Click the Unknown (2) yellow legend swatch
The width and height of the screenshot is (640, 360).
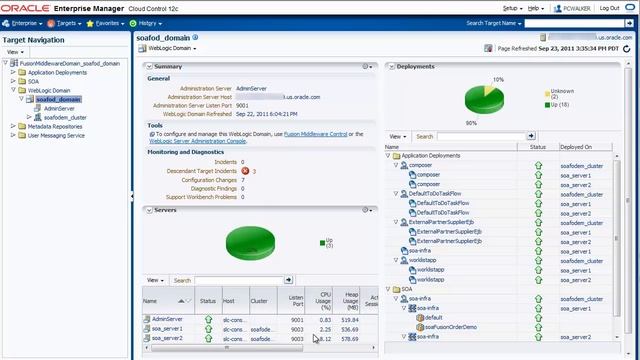pyautogui.click(x=547, y=94)
